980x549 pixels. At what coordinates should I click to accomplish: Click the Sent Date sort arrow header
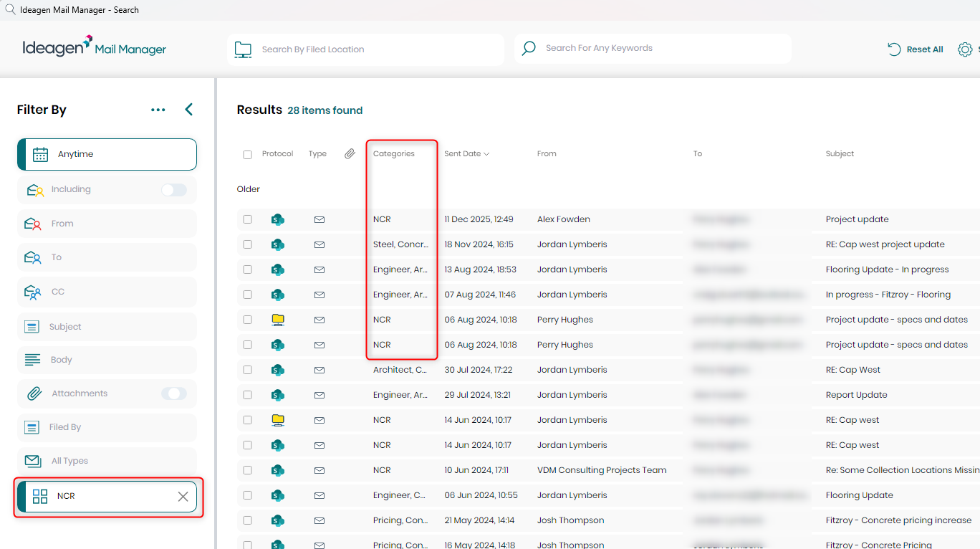pyautogui.click(x=466, y=154)
